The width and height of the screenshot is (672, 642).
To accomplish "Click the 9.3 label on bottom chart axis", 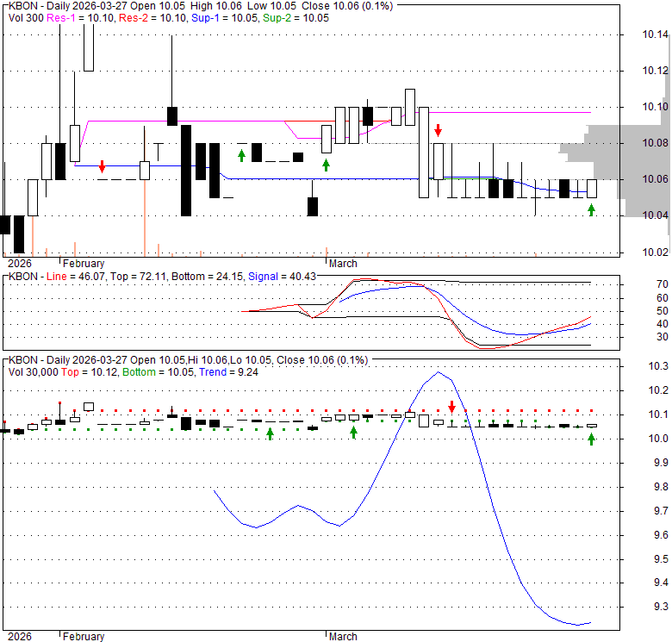I will point(661,607).
